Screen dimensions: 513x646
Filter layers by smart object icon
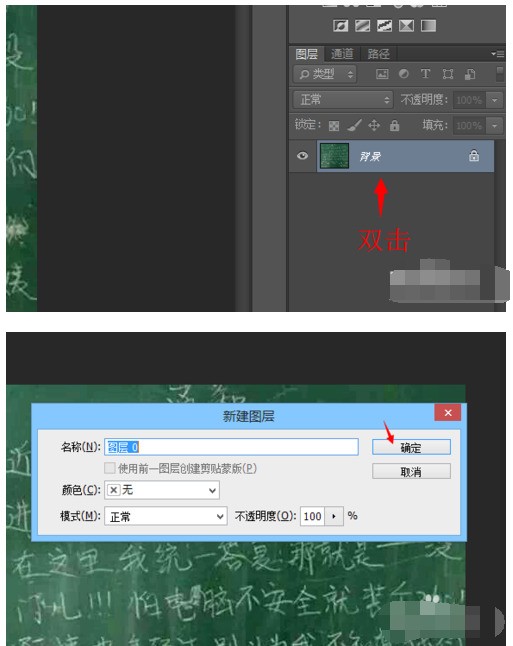[470, 74]
